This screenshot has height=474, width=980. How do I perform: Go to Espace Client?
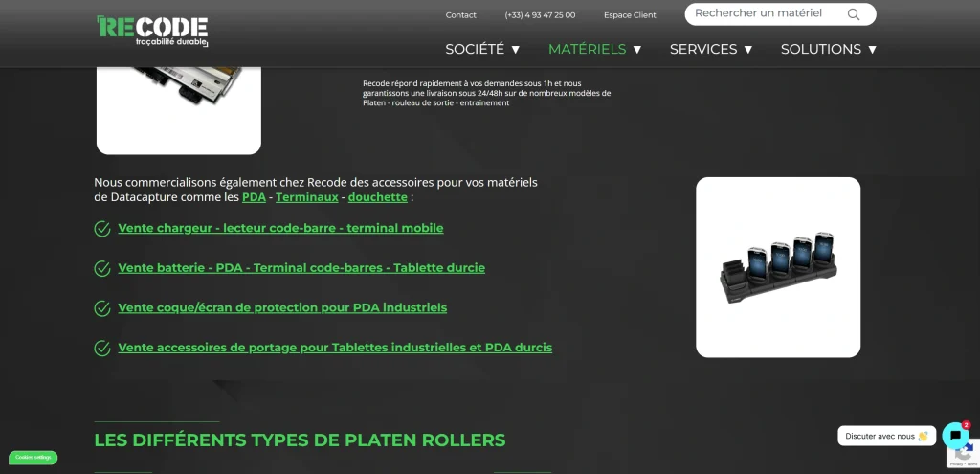tap(630, 15)
